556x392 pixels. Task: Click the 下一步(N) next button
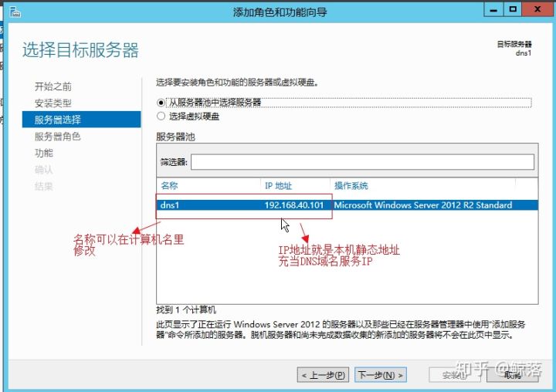(381, 375)
